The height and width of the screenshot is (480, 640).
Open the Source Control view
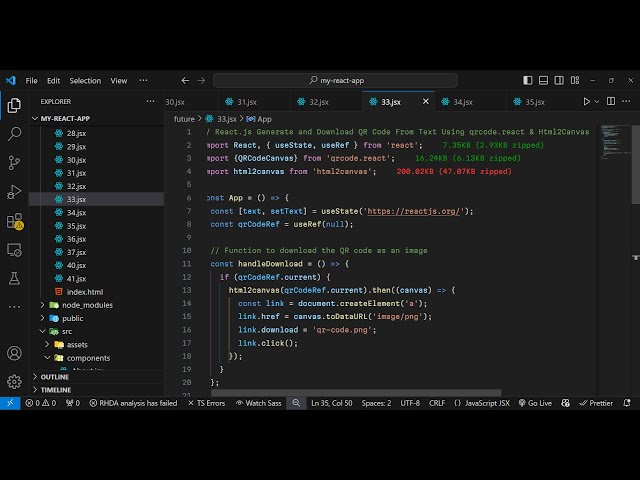point(14,162)
